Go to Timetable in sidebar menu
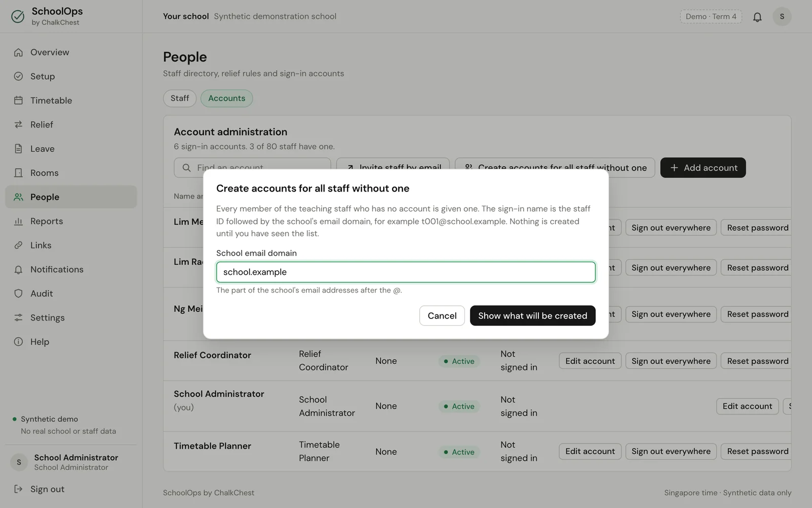The width and height of the screenshot is (812, 508). (x=71, y=101)
